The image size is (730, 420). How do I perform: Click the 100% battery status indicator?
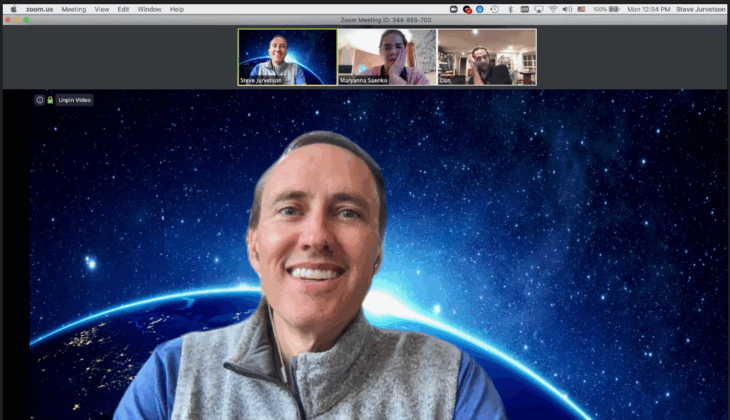pyautogui.click(x=606, y=9)
